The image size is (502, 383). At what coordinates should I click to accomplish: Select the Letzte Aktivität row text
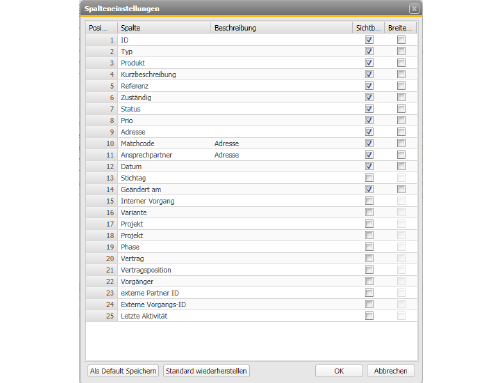click(144, 316)
